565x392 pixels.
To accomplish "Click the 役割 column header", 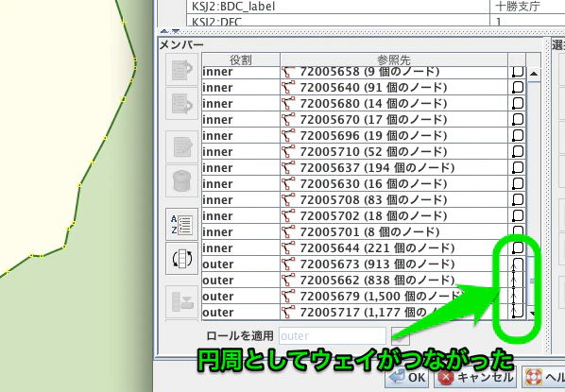I will point(241,60).
